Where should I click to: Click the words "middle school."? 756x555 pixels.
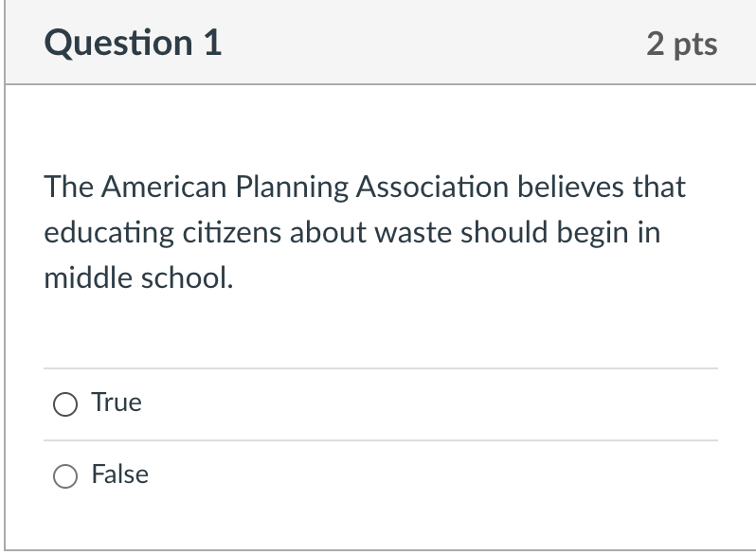click(137, 278)
